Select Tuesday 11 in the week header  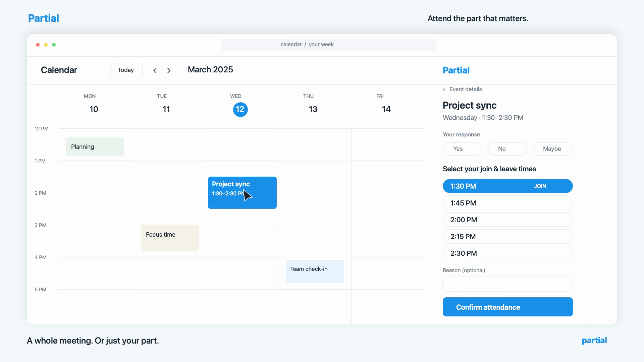166,109
